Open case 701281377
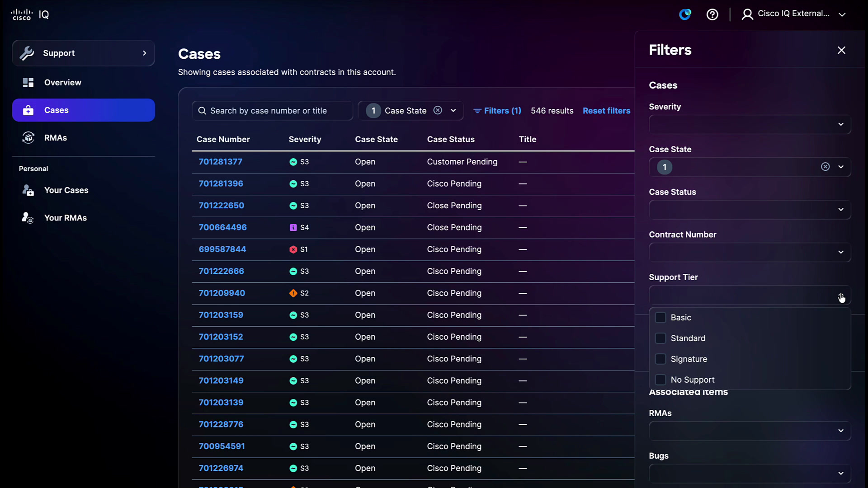The width and height of the screenshot is (868, 488). point(220,162)
